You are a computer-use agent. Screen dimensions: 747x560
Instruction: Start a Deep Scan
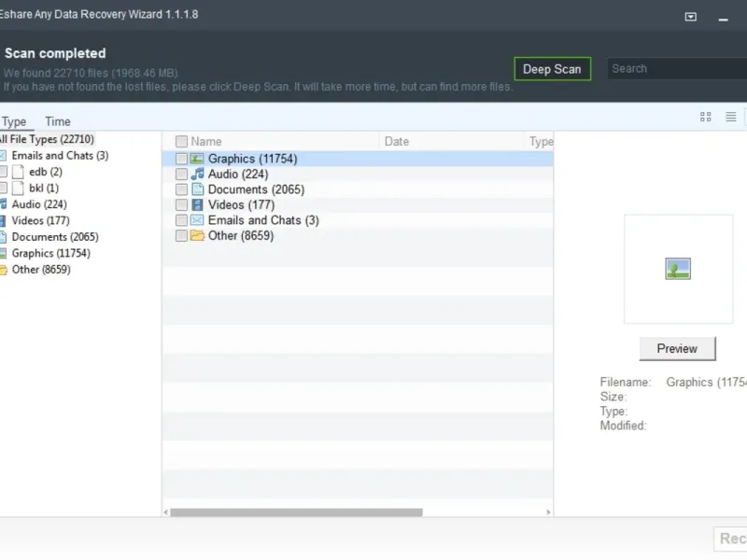552,69
